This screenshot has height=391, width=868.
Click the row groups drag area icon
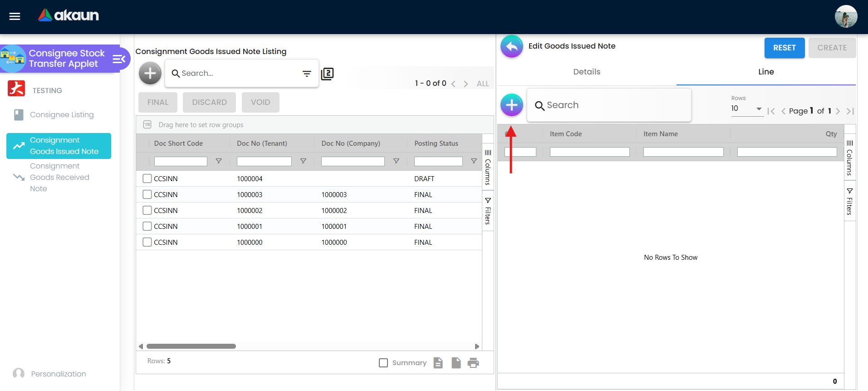click(147, 124)
